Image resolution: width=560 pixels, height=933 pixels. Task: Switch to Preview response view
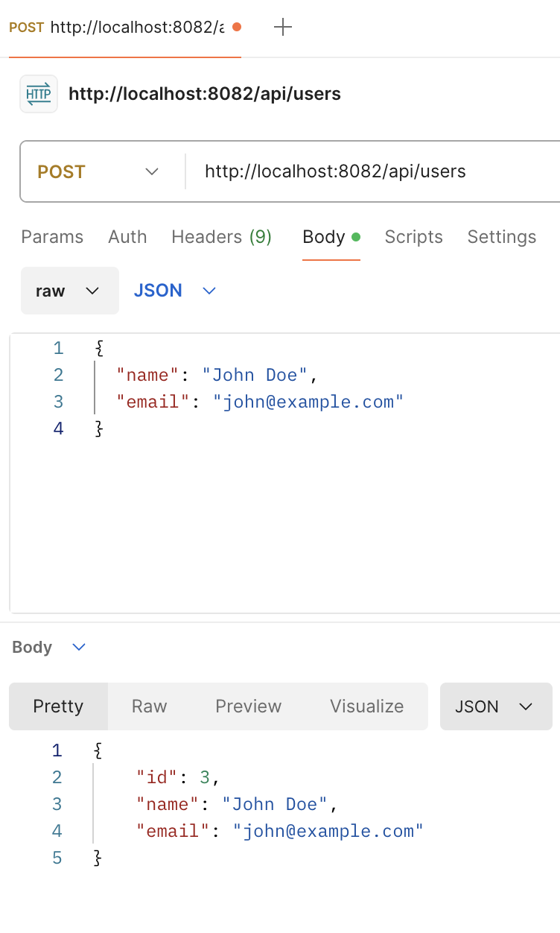(249, 706)
